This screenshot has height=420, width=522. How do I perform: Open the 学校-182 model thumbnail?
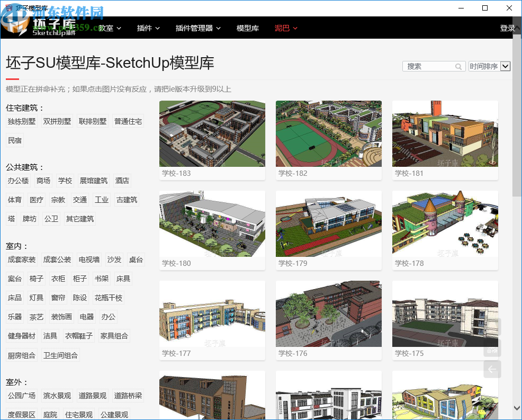pos(329,133)
